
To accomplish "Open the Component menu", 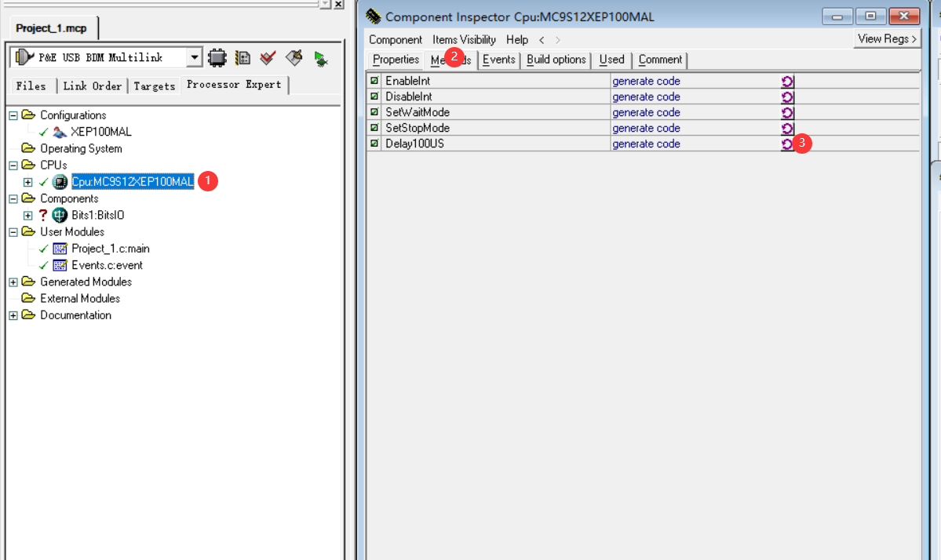I will tap(396, 39).
